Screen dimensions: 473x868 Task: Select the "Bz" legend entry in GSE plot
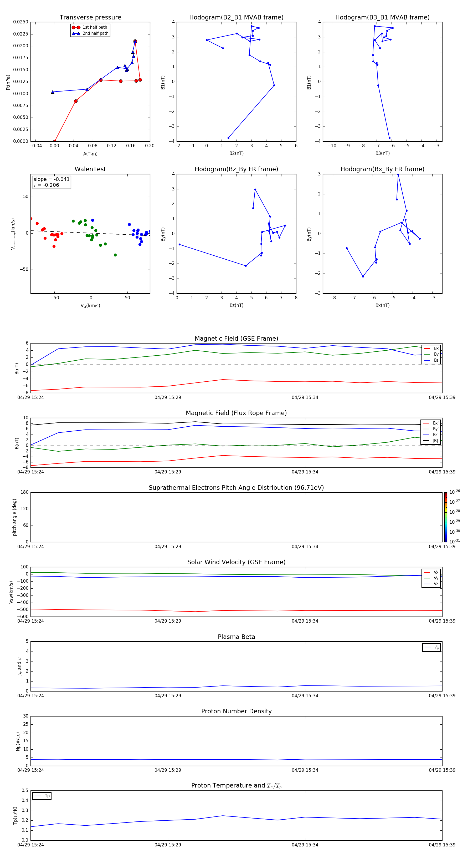431,361
